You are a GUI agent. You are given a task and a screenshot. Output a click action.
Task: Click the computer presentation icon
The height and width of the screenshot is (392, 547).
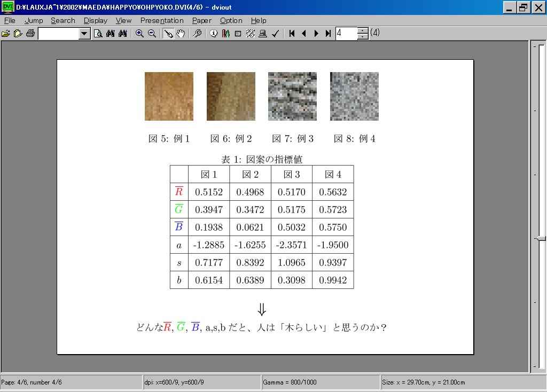coord(263,34)
